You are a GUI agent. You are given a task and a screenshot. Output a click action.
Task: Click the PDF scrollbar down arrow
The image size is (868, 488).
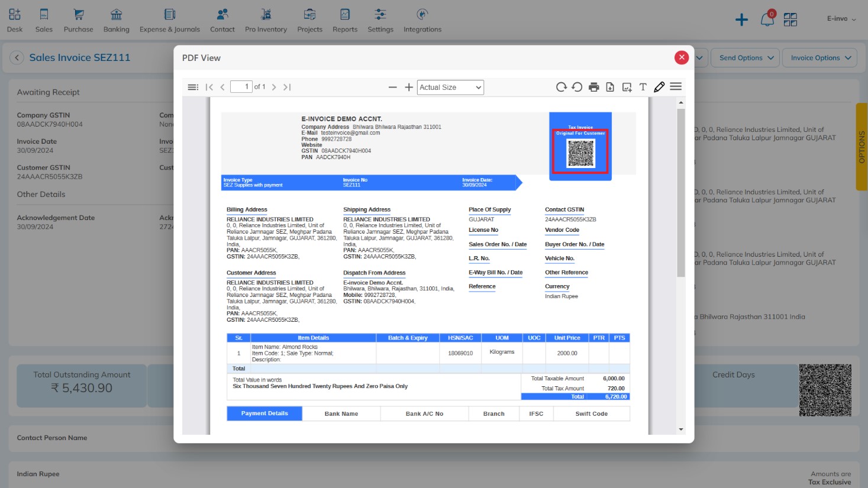click(681, 429)
